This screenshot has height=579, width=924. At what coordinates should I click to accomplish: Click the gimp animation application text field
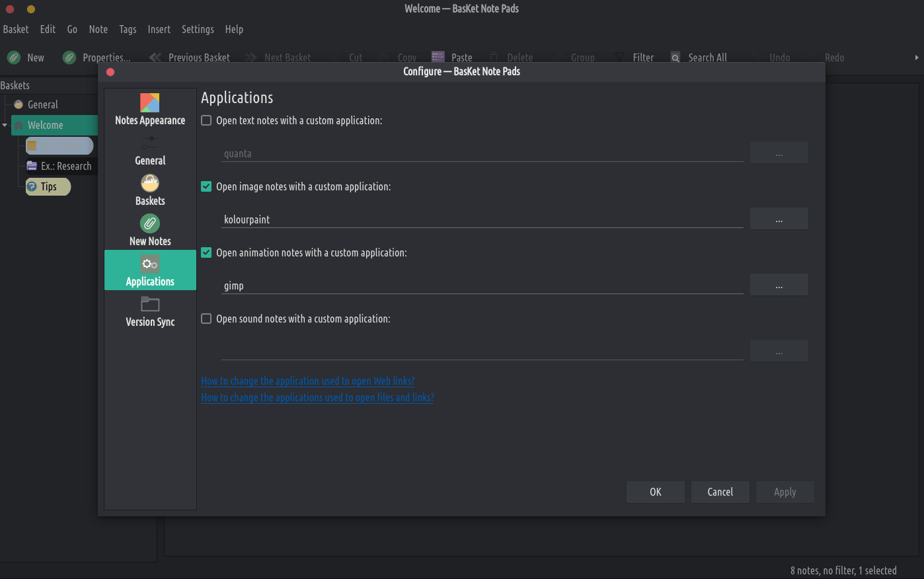coord(482,286)
